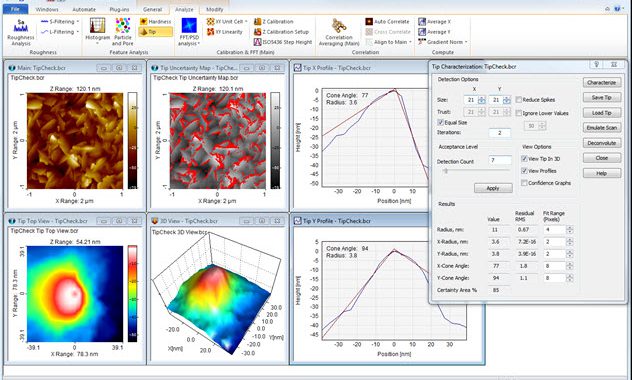Toggle View Profiles checkbox
Screen dimensions: 632x380
point(524,171)
